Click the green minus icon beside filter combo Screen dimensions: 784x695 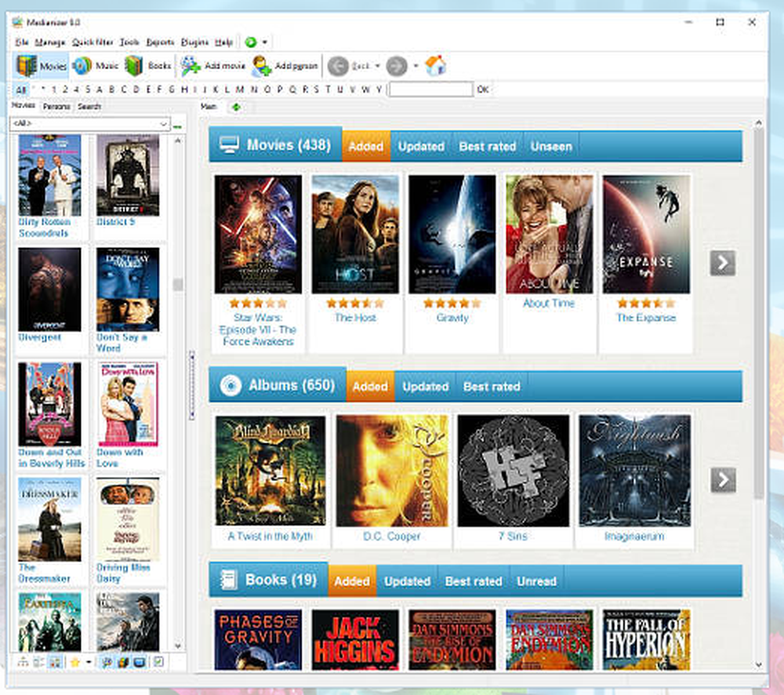177,127
